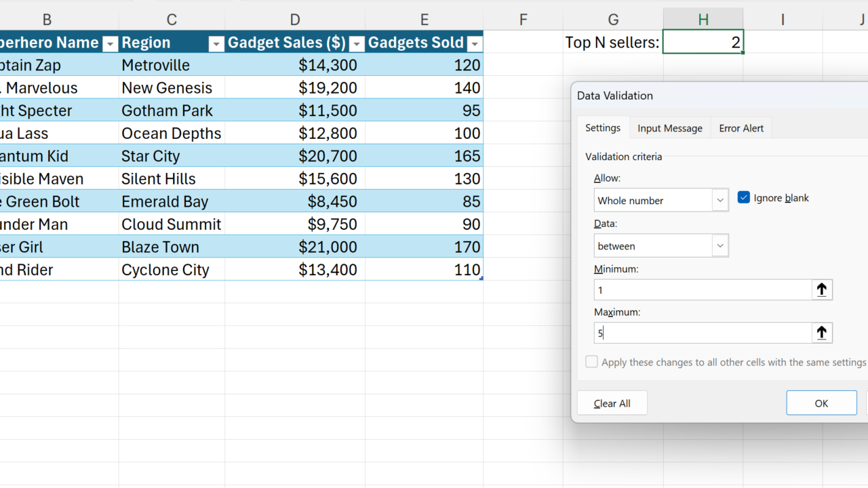This screenshot has height=488, width=868.
Task: Select the Settings tab
Action: (602, 127)
